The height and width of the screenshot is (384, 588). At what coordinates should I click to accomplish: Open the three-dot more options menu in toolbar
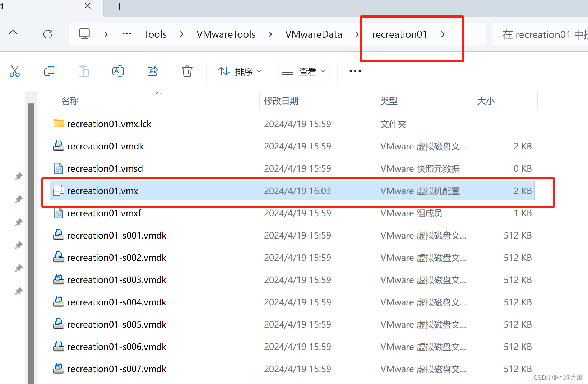pyautogui.click(x=355, y=71)
